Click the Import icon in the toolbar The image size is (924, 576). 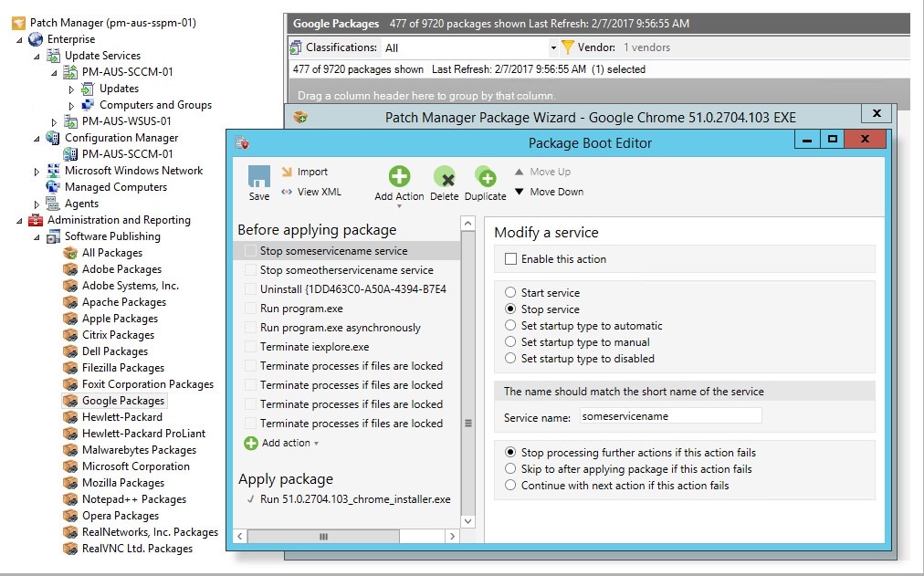click(287, 172)
